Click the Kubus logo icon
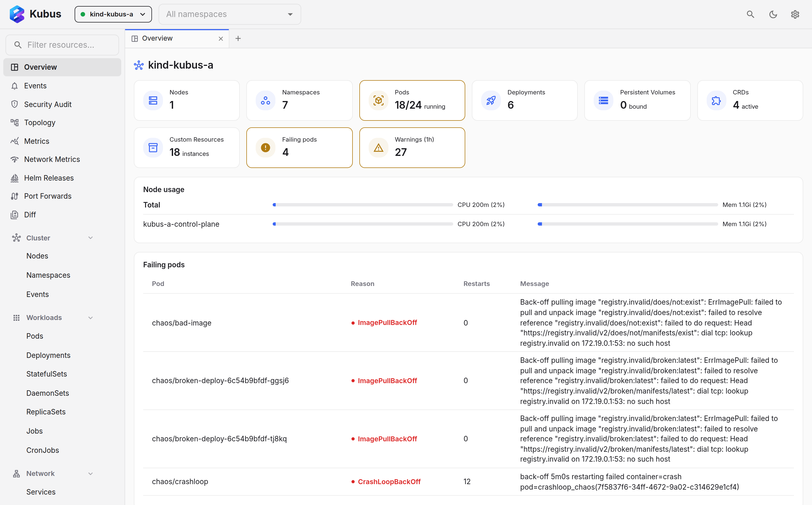 (x=17, y=14)
